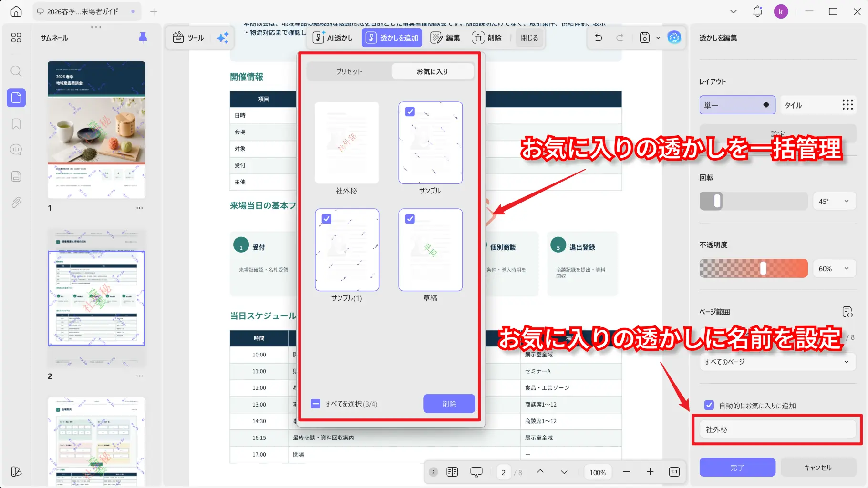This screenshot has width=868, height=488.
Task: Select the AI透かし toolbar item
Action: (x=333, y=38)
